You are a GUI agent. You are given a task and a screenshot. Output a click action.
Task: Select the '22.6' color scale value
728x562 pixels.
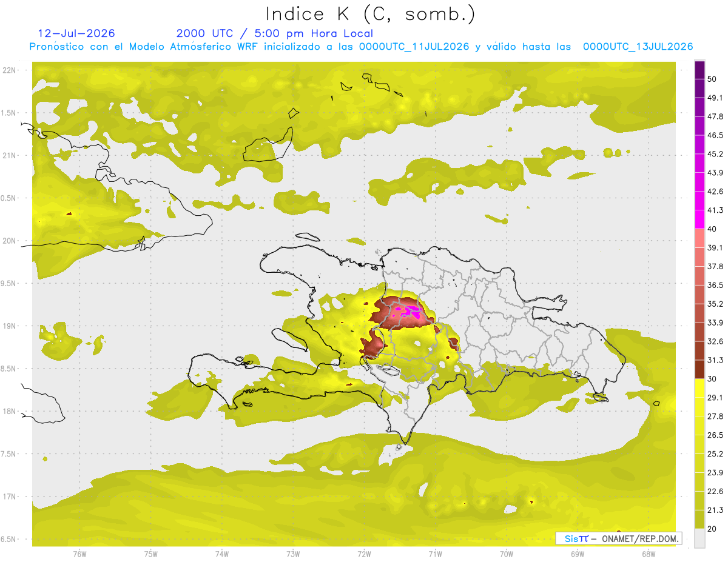pyautogui.click(x=715, y=491)
